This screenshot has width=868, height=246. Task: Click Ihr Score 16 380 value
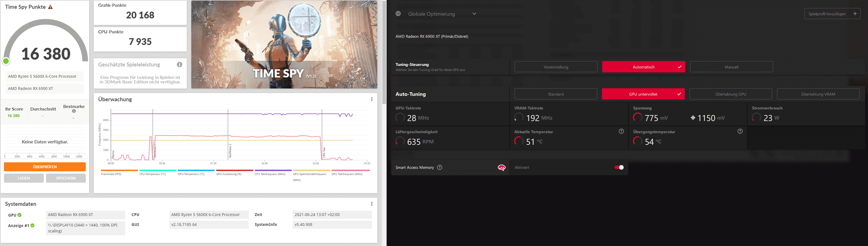click(x=14, y=116)
